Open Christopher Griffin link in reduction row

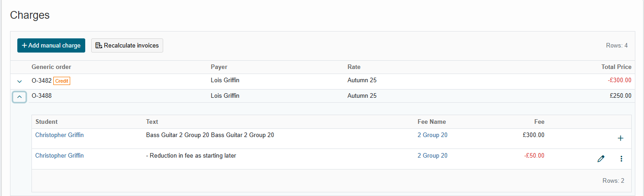tap(59, 156)
